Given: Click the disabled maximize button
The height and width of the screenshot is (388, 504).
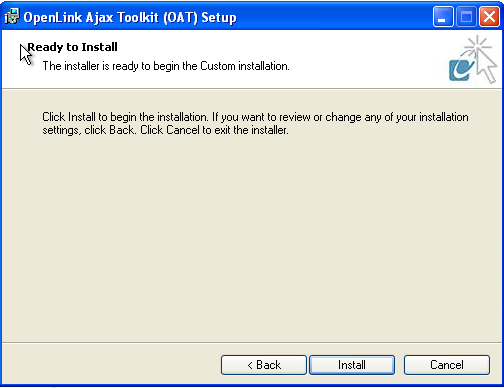Looking at the screenshot, I should point(466,16).
